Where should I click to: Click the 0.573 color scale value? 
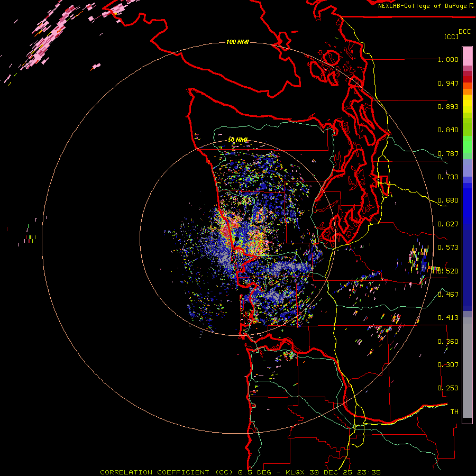(x=448, y=248)
